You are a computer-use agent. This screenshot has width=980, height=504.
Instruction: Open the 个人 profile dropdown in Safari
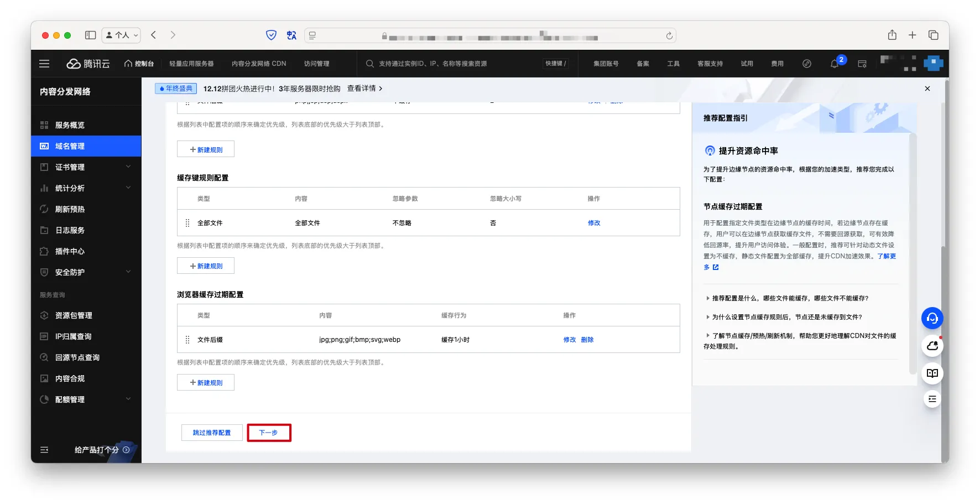(x=121, y=35)
